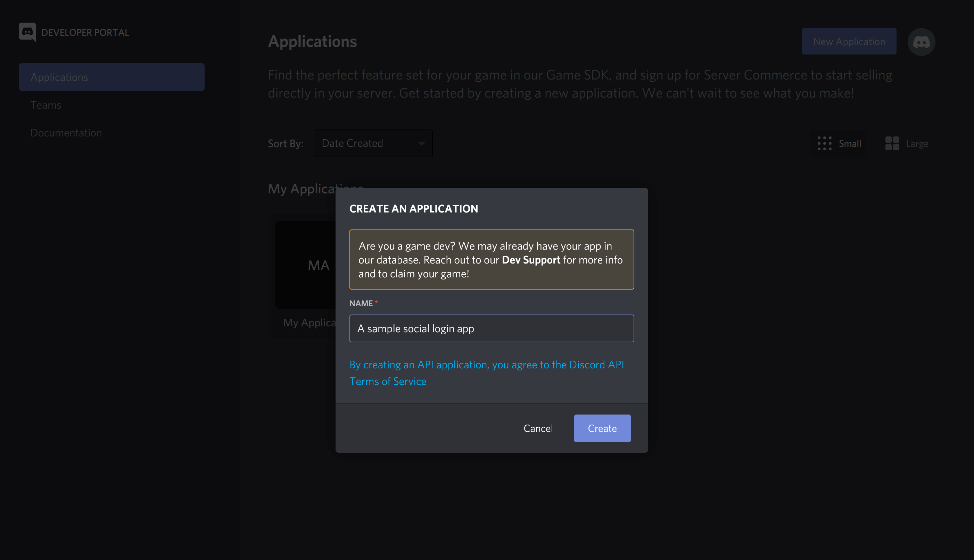Select the application name input field
Viewport: 974px width, 560px height.
coord(491,328)
